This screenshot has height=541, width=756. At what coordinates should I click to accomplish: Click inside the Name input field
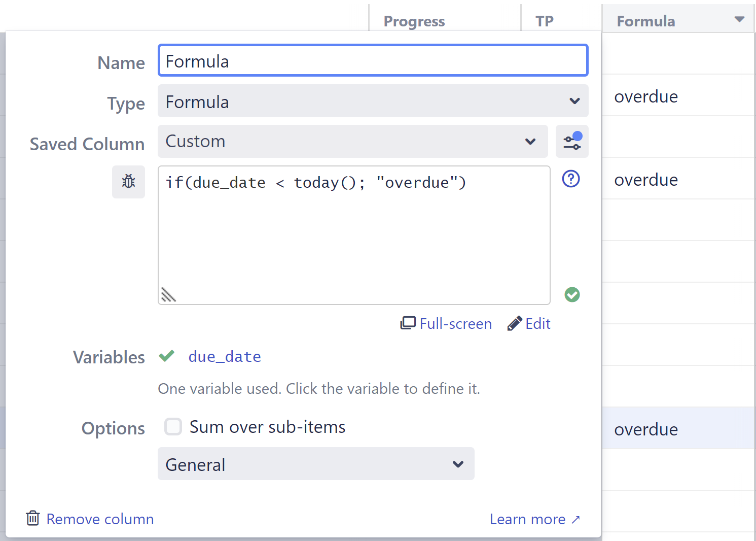click(x=373, y=60)
